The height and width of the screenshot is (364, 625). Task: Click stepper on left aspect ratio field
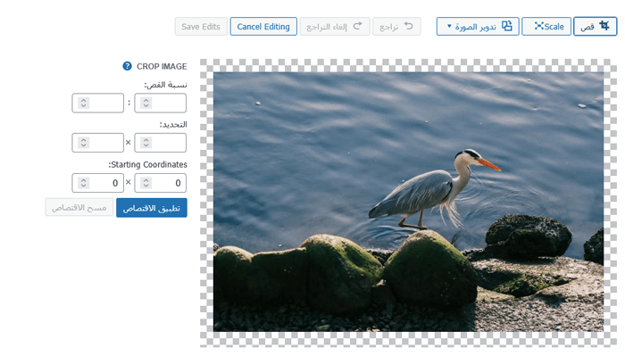pos(83,103)
